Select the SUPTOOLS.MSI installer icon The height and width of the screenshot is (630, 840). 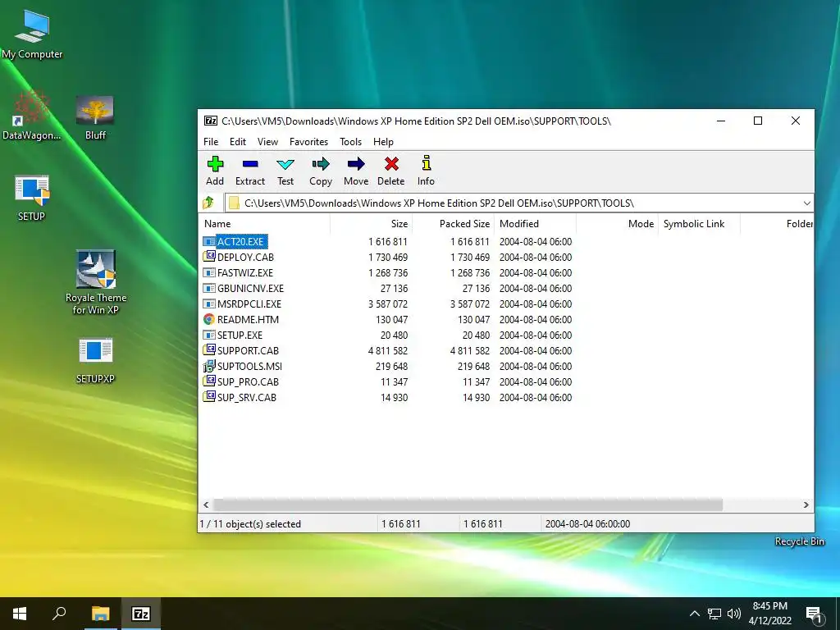[x=209, y=367]
